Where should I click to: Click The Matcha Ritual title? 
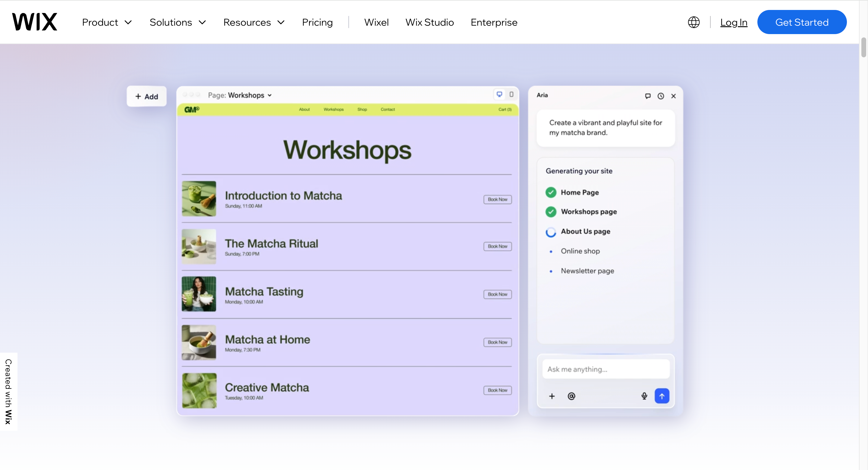click(x=271, y=243)
